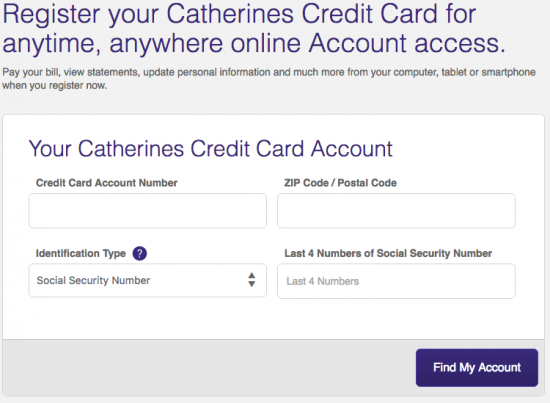Open the Identification Type help icon
Image resolution: width=550 pixels, height=403 pixels.
tap(140, 253)
